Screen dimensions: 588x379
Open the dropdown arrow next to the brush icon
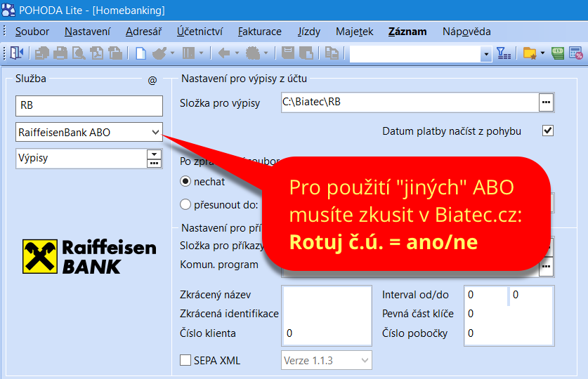(173, 53)
